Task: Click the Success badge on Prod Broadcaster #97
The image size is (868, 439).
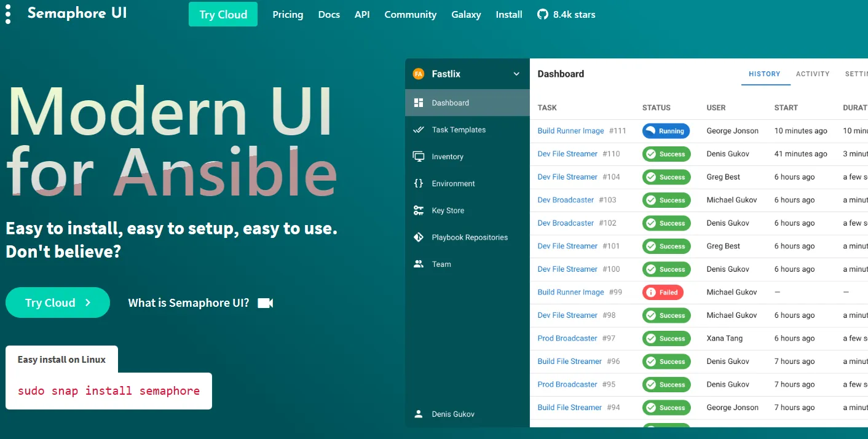Action: 666,339
